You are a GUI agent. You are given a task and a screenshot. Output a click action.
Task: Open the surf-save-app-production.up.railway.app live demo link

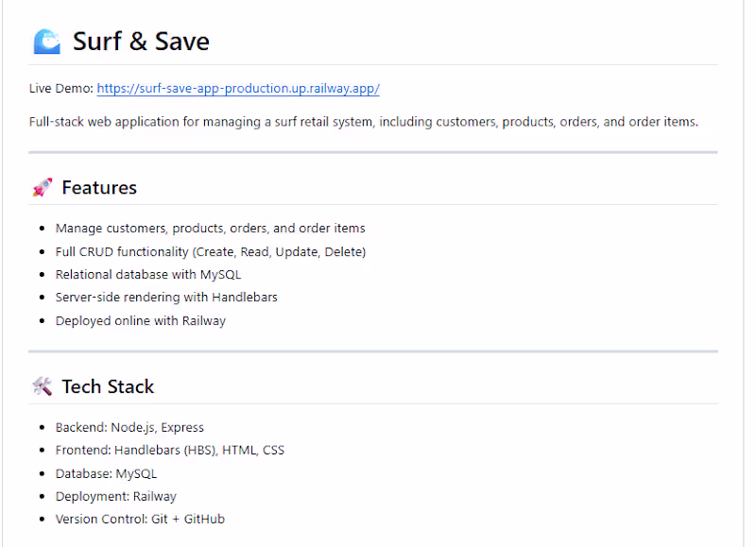(238, 89)
